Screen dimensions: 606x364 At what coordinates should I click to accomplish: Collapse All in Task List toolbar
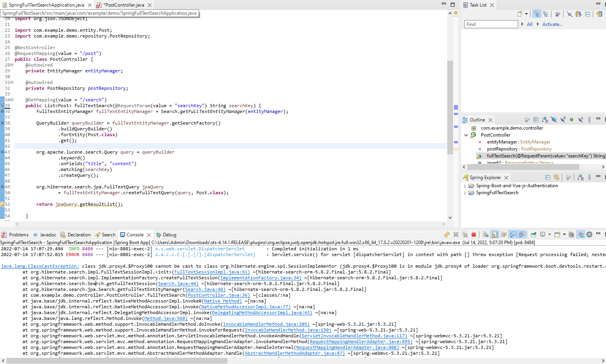[x=587, y=14]
